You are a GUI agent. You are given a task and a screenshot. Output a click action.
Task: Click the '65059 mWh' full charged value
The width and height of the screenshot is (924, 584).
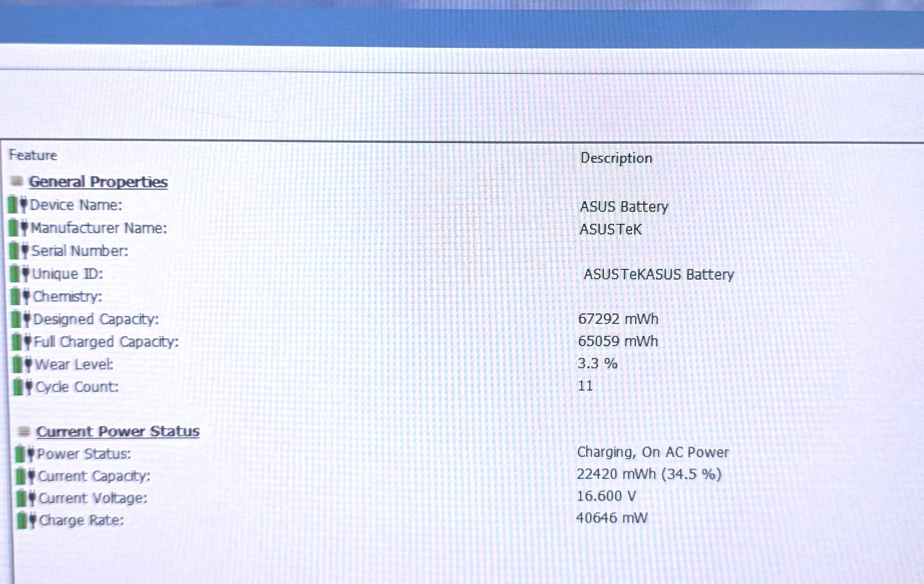(x=618, y=341)
